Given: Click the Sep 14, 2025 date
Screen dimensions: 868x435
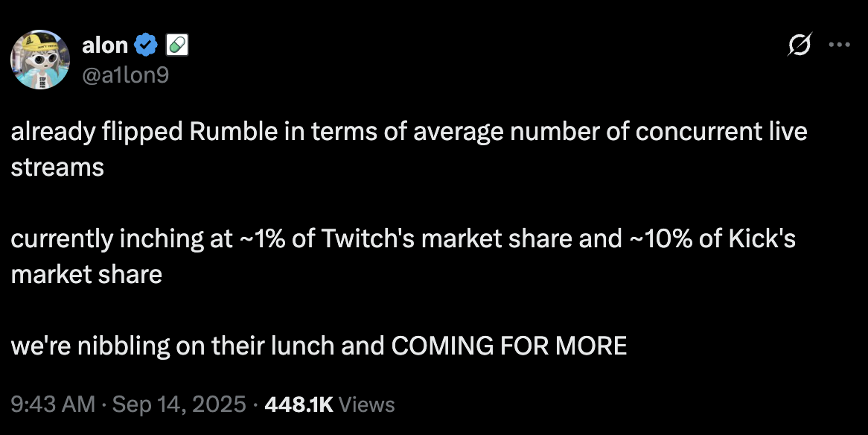Looking at the screenshot, I should point(179,404).
